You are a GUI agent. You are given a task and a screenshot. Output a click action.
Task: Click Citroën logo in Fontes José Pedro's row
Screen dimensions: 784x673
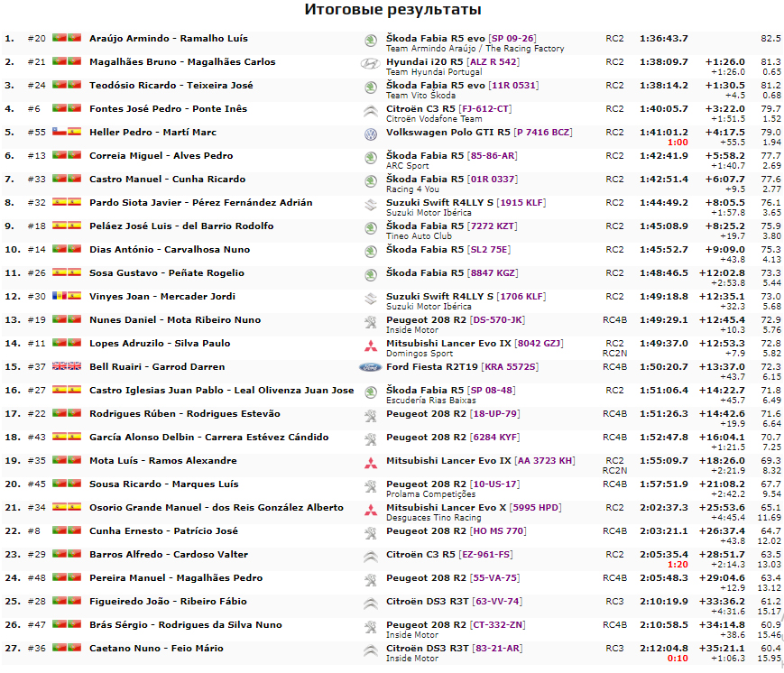pyautogui.click(x=370, y=110)
